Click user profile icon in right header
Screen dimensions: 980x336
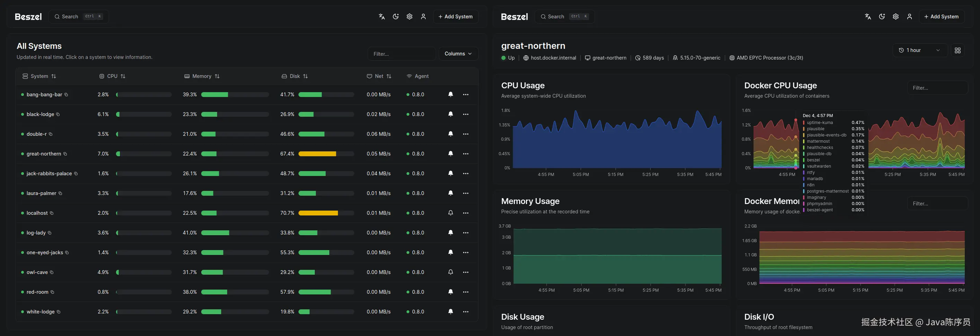pyautogui.click(x=909, y=17)
